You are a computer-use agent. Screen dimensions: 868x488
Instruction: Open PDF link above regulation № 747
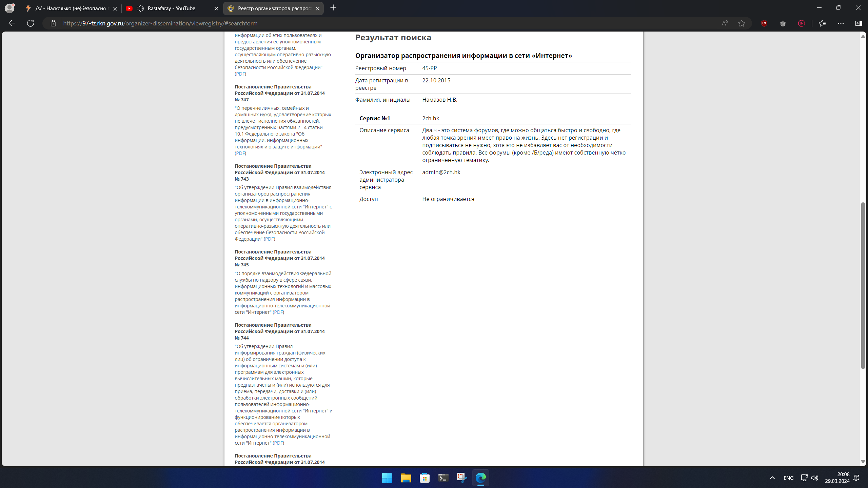(x=240, y=74)
